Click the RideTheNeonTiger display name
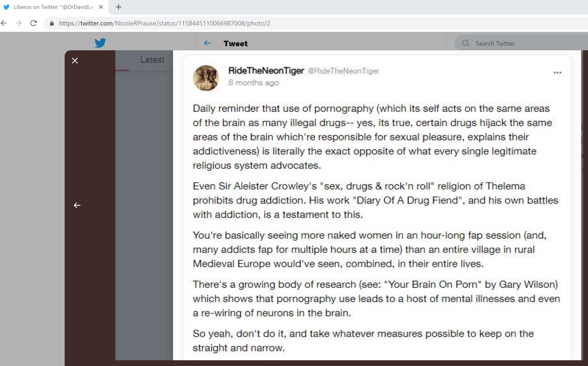The image size is (588, 366). coord(266,71)
